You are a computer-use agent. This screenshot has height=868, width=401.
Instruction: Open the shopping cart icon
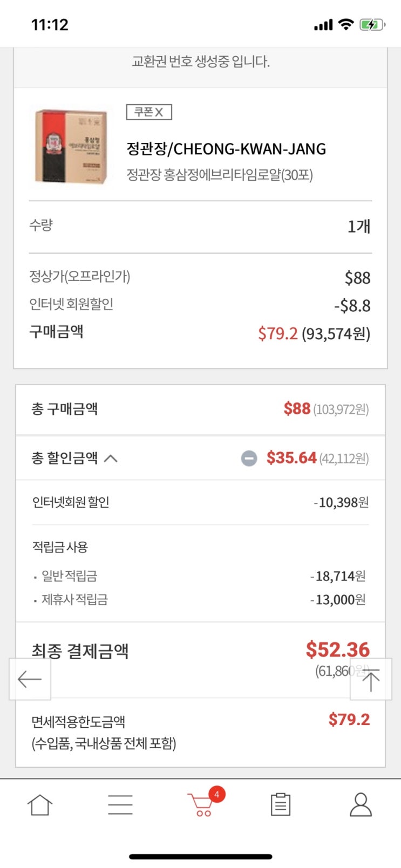click(x=200, y=805)
